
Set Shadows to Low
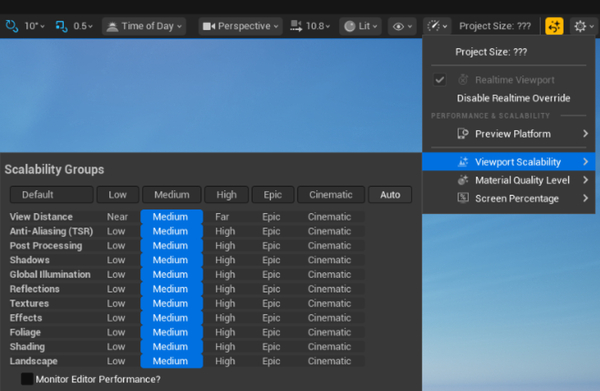pos(116,260)
